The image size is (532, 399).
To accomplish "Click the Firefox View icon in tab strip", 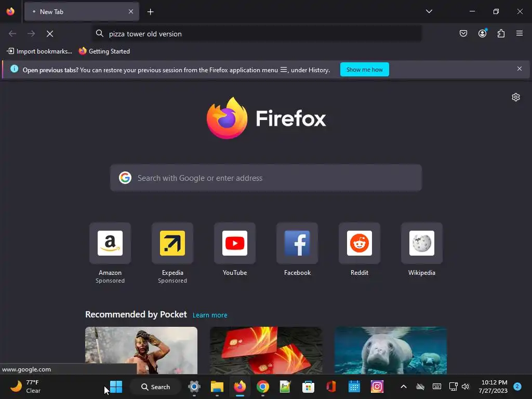I will pyautogui.click(x=10, y=11).
